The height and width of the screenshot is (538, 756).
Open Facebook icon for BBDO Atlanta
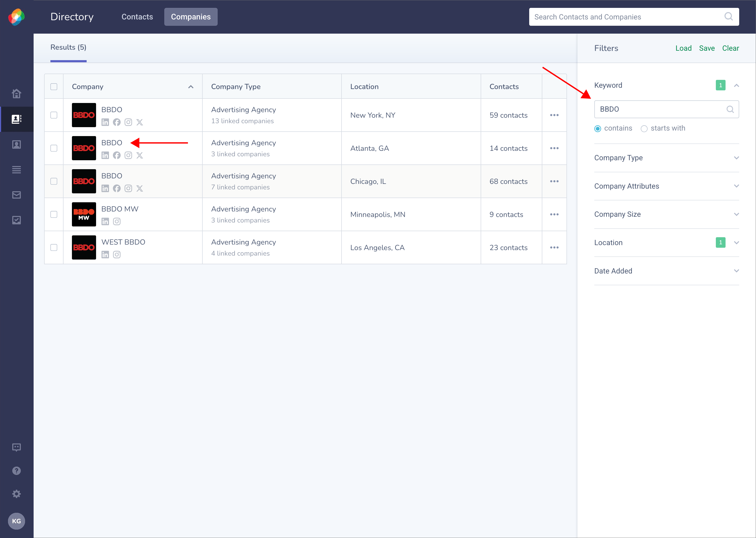point(117,155)
